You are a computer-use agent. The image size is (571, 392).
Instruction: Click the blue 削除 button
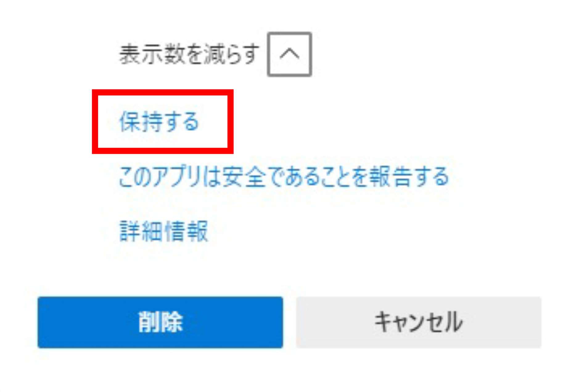point(160,322)
